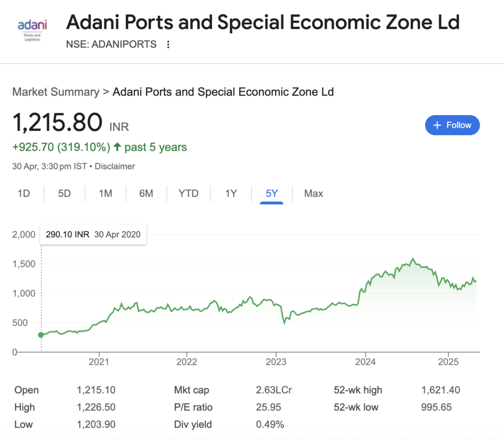Image resolution: width=504 pixels, height=440 pixels.
Task: Switch to 6M chart range
Action: pyautogui.click(x=146, y=193)
